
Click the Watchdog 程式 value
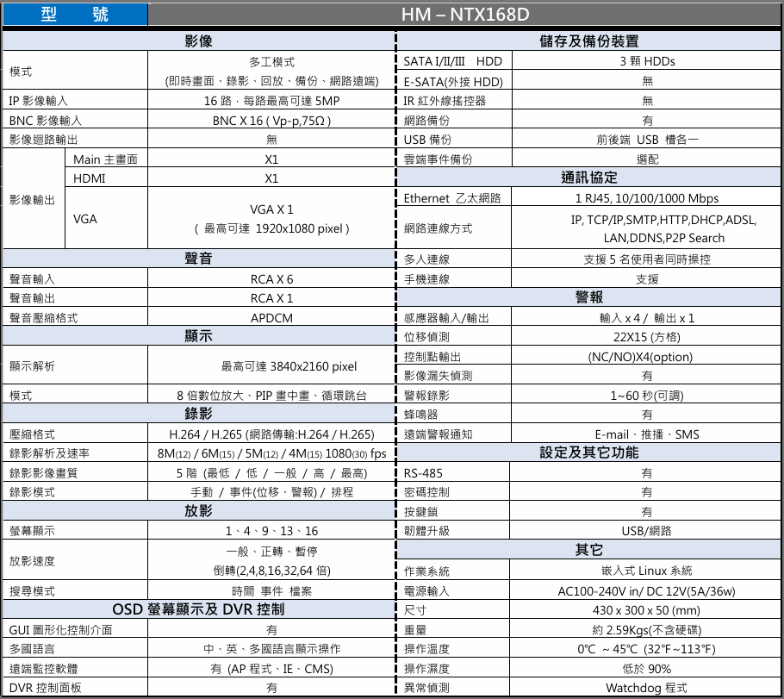646,688
